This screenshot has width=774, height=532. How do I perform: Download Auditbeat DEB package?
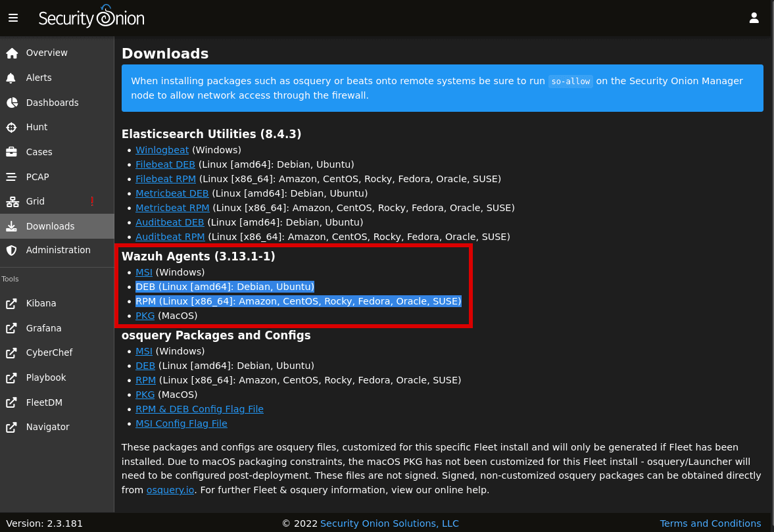click(170, 222)
